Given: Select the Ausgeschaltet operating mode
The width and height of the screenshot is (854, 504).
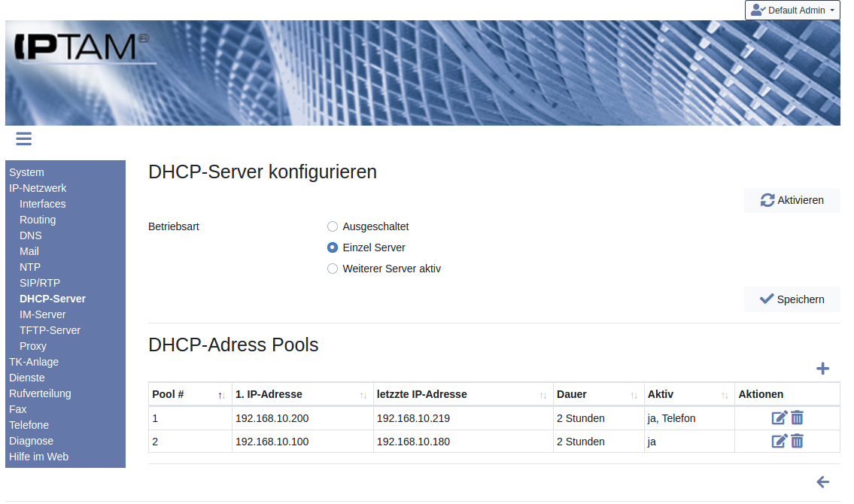Looking at the screenshot, I should point(333,226).
